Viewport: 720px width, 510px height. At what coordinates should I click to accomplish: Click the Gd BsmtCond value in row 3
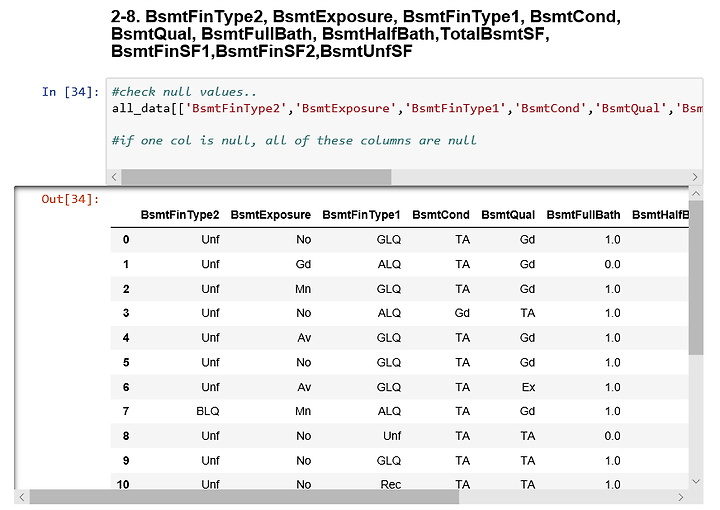pos(462,313)
